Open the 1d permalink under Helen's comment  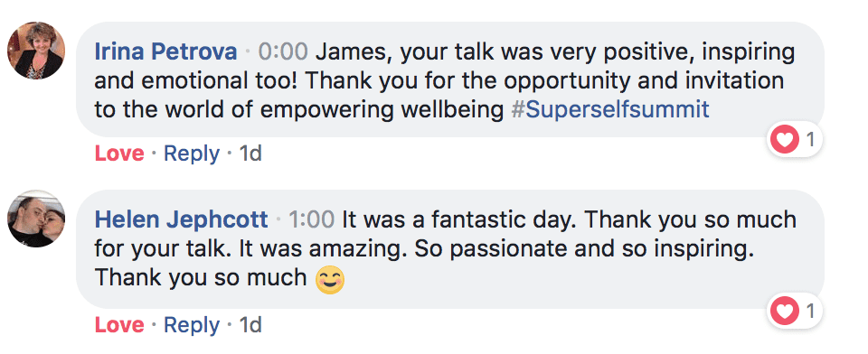250,325
